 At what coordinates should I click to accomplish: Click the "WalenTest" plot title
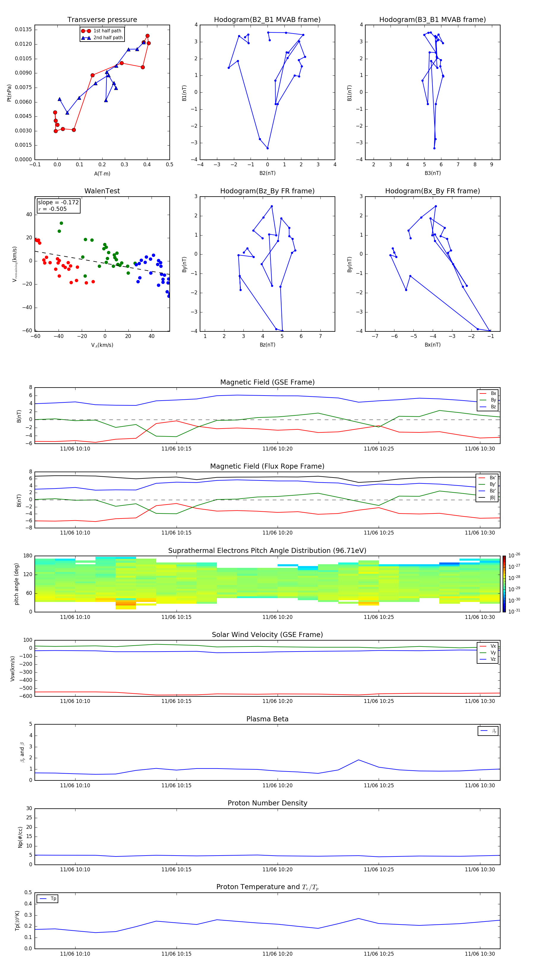coord(102,191)
